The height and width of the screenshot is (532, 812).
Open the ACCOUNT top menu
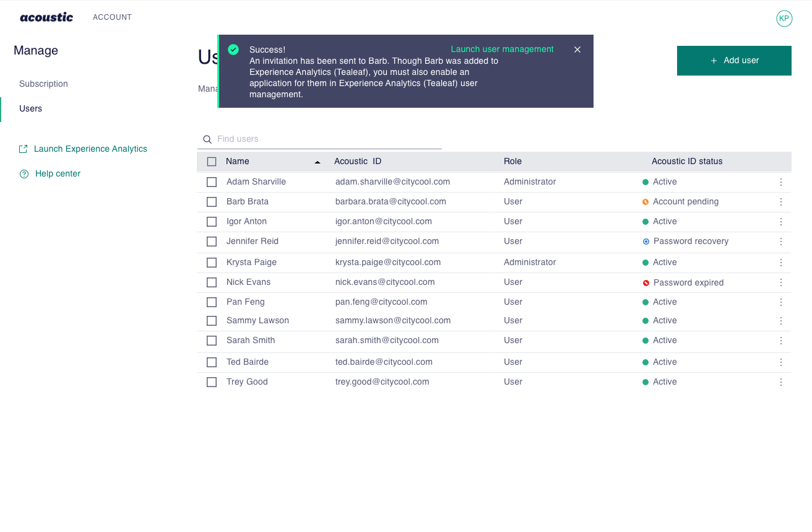[x=112, y=17]
